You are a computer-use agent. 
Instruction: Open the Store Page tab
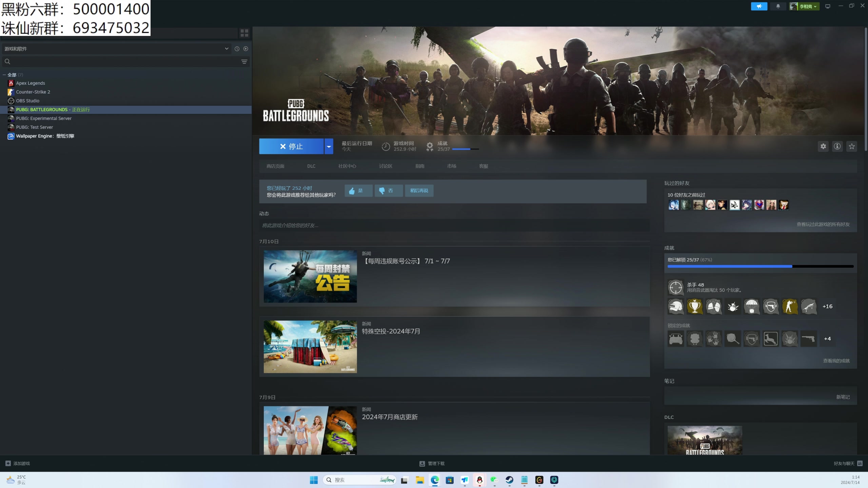coord(275,166)
